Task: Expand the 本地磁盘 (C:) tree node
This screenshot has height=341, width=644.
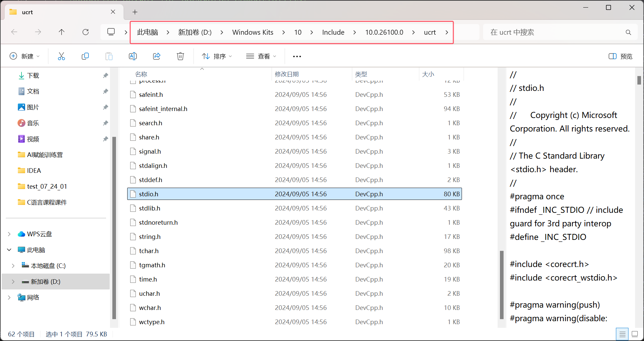Action: click(13, 266)
